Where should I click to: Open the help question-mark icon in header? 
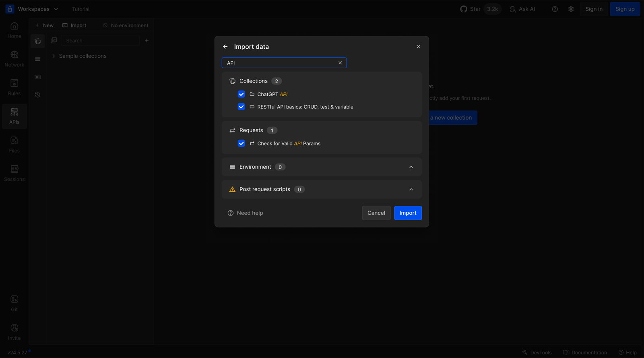tap(555, 9)
